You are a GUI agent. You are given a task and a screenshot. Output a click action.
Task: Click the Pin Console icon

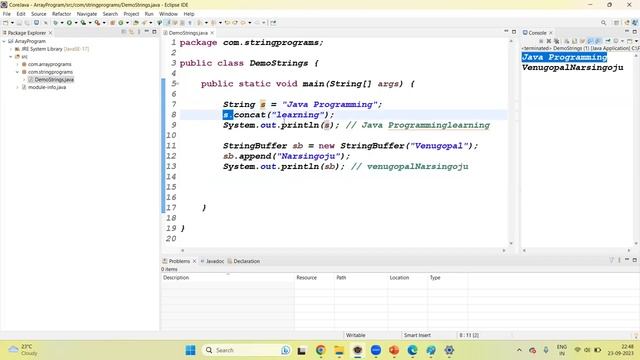[x=608, y=41]
